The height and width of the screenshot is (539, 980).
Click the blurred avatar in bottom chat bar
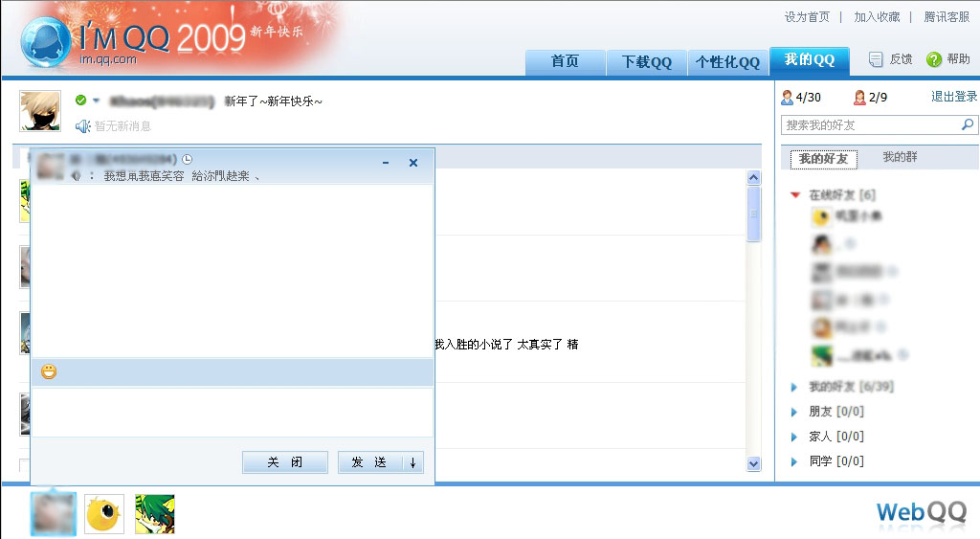click(54, 514)
